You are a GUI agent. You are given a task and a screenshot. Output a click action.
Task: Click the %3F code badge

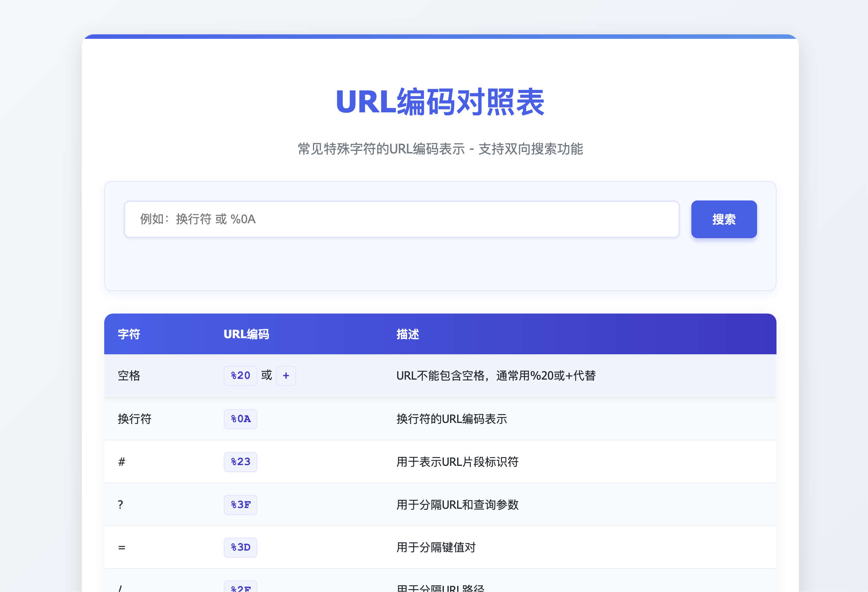(x=240, y=505)
